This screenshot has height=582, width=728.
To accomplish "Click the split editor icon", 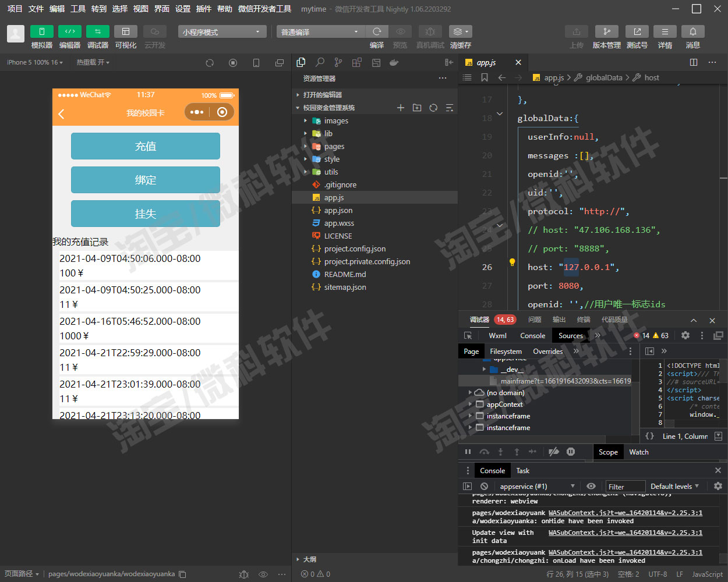I will point(694,62).
